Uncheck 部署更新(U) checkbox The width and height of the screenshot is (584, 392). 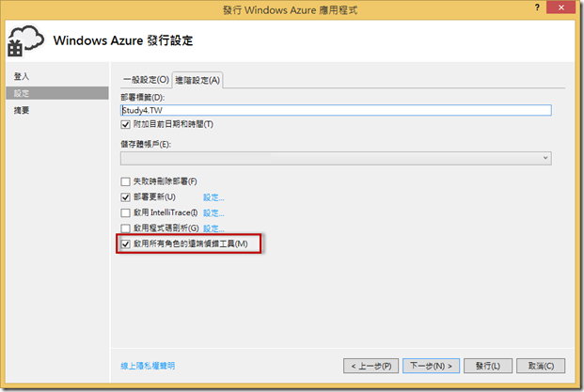125,197
